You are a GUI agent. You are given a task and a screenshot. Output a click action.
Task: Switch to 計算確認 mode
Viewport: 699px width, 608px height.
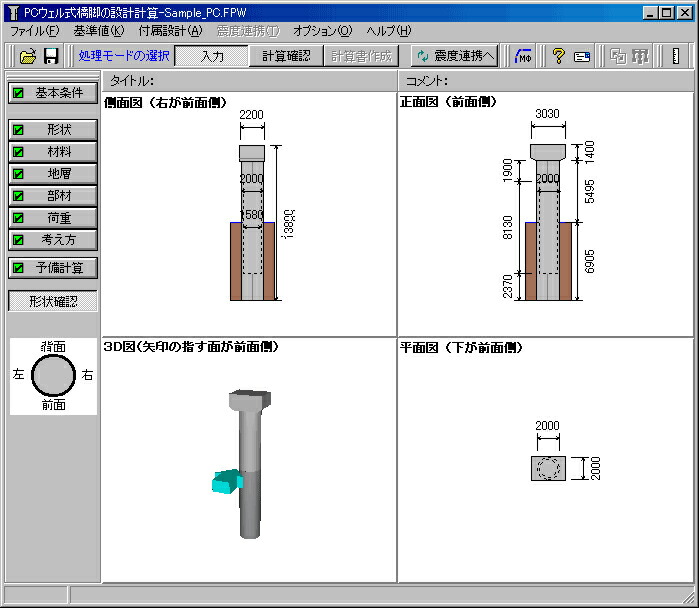point(286,56)
